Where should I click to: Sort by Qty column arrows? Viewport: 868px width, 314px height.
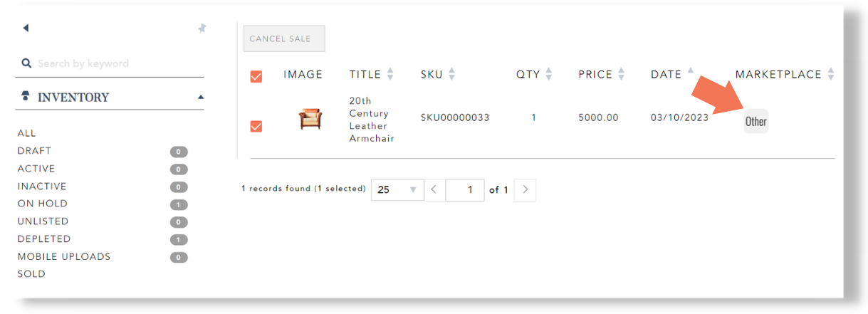[x=548, y=74]
